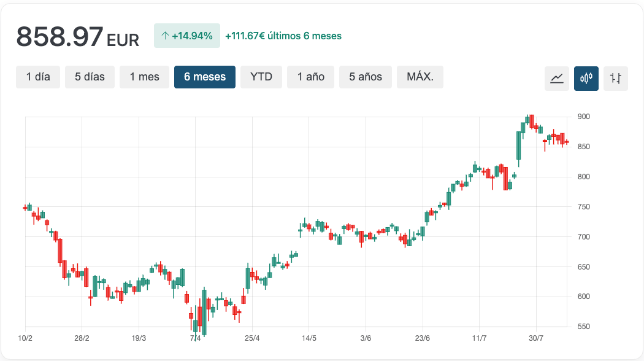This screenshot has height=361, width=644.
Task: Click the 800 y-axis label
Action: coord(584,177)
